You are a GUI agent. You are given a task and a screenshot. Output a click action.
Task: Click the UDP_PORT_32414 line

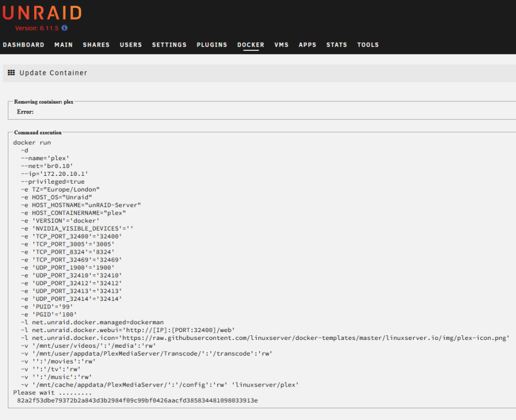[x=71, y=299]
